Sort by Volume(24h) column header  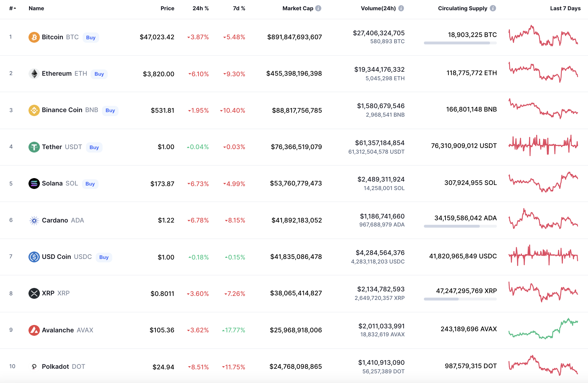coord(378,8)
